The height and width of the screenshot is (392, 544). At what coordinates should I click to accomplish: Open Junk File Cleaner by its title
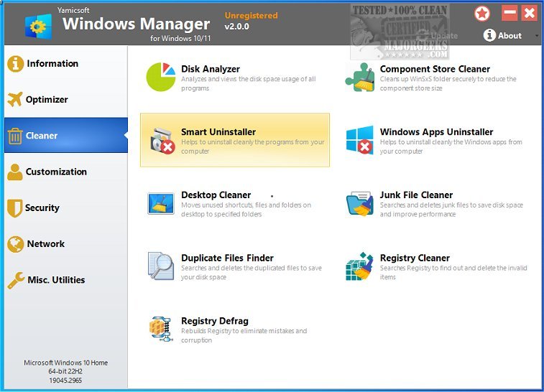point(416,195)
